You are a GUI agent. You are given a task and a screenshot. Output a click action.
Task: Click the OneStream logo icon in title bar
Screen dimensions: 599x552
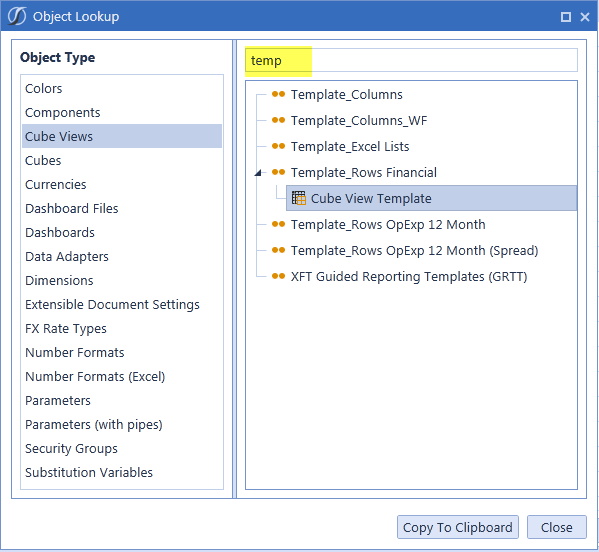tap(17, 16)
